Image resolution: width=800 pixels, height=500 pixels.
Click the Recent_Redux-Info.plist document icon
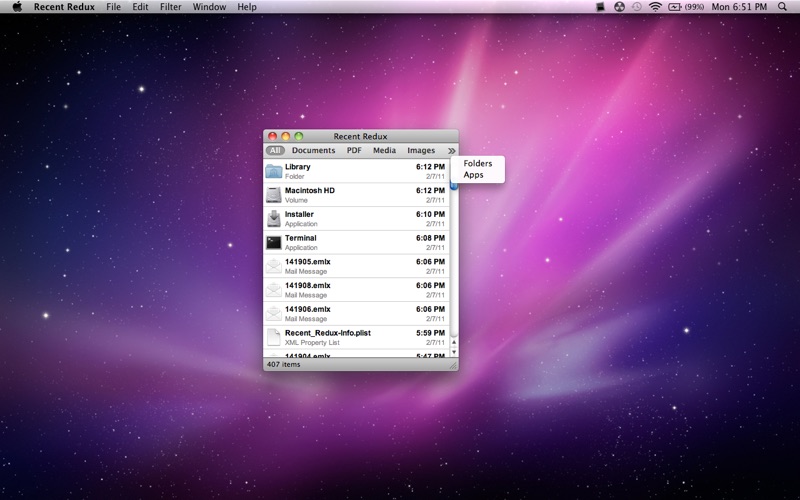(274, 337)
